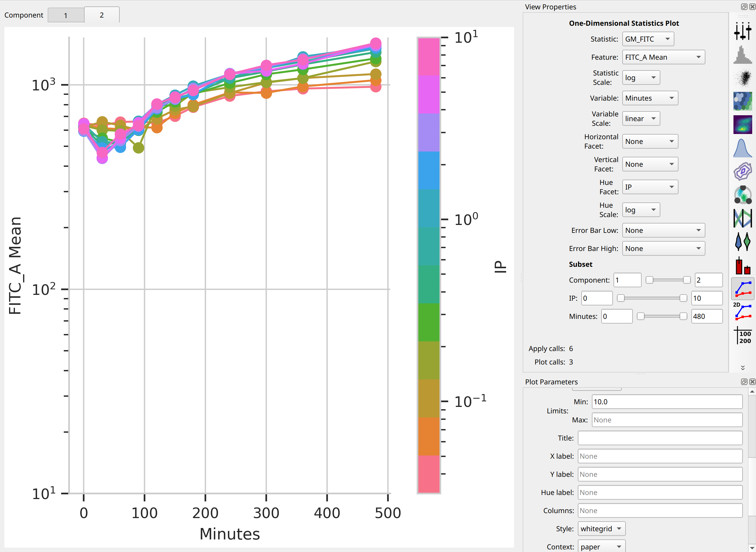Open the 2D statistics plot icon
This screenshot has height=552, width=756.
pos(742,311)
